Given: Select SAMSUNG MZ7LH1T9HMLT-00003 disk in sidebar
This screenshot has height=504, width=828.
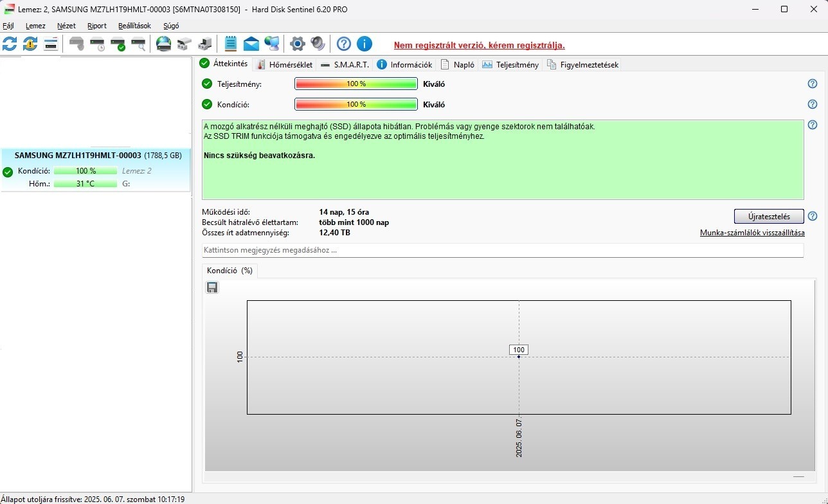Looking at the screenshot, I should tap(96, 170).
